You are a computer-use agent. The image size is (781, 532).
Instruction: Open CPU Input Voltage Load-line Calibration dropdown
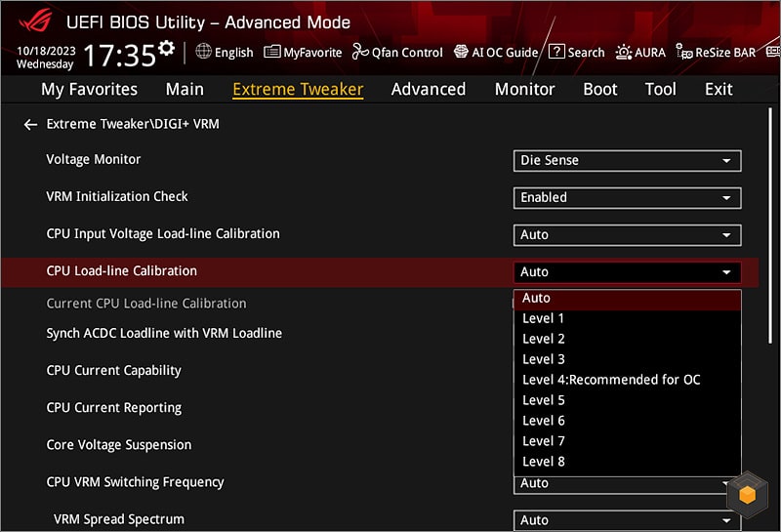[627, 235]
